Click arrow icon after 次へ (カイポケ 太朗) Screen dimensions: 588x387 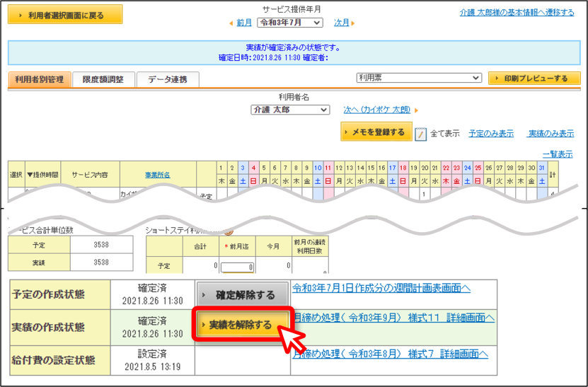pos(416,110)
